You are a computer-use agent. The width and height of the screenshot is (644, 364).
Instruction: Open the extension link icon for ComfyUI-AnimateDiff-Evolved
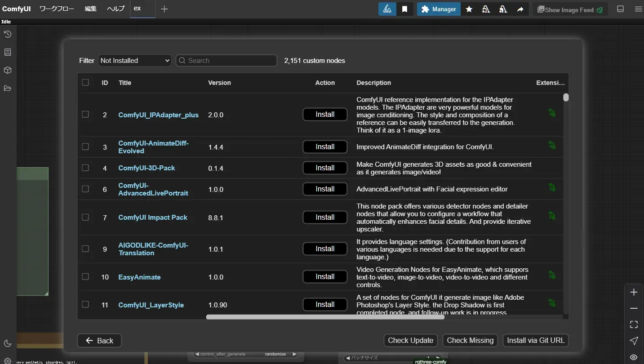pos(552,145)
